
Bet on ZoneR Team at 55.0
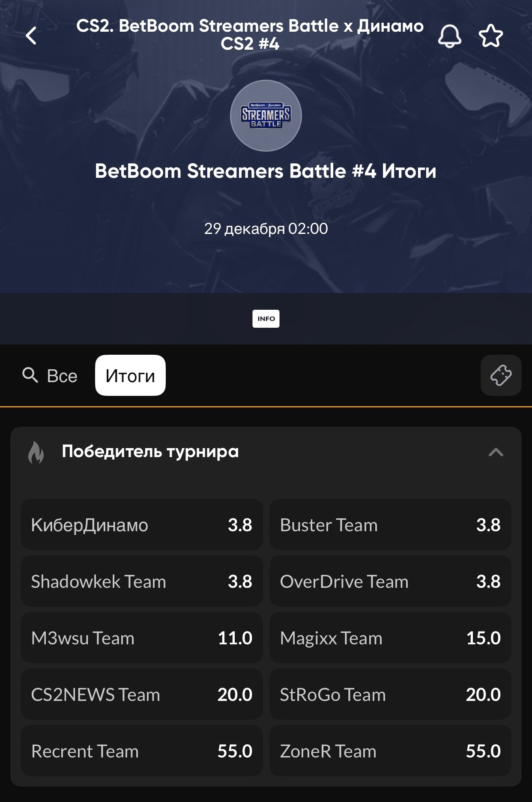pos(390,751)
